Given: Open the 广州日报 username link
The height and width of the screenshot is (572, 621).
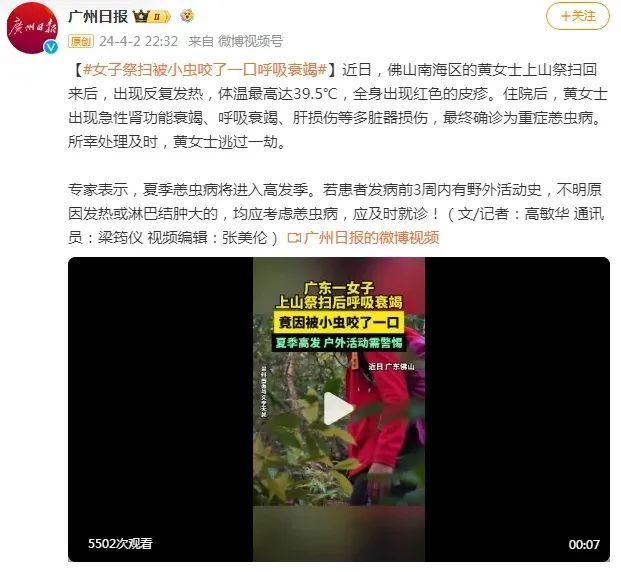Looking at the screenshot, I should pos(98,16).
